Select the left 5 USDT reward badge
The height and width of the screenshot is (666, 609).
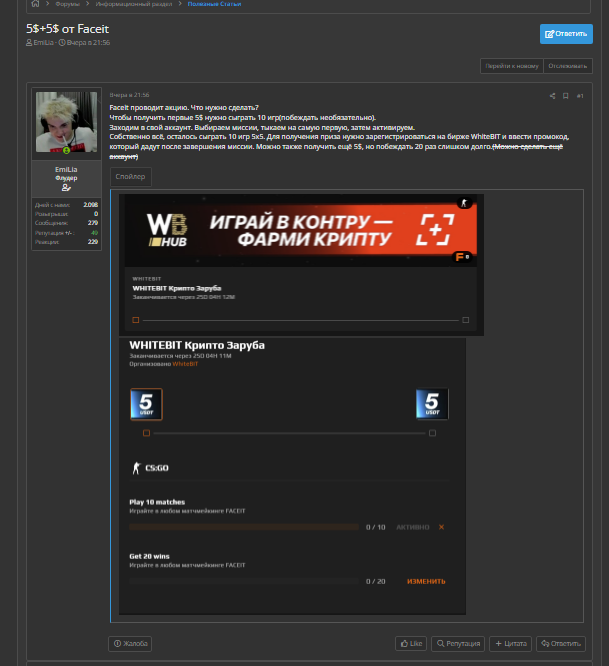coord(146,404)
